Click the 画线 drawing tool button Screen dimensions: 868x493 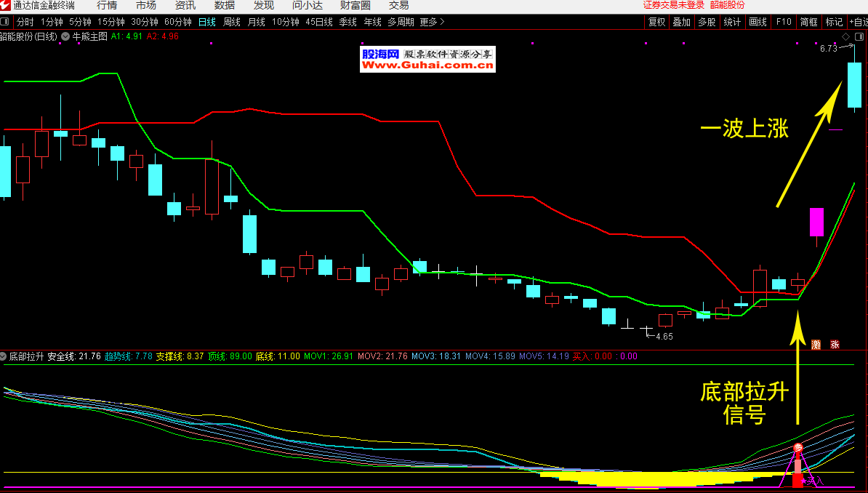[x=758, y=22]
